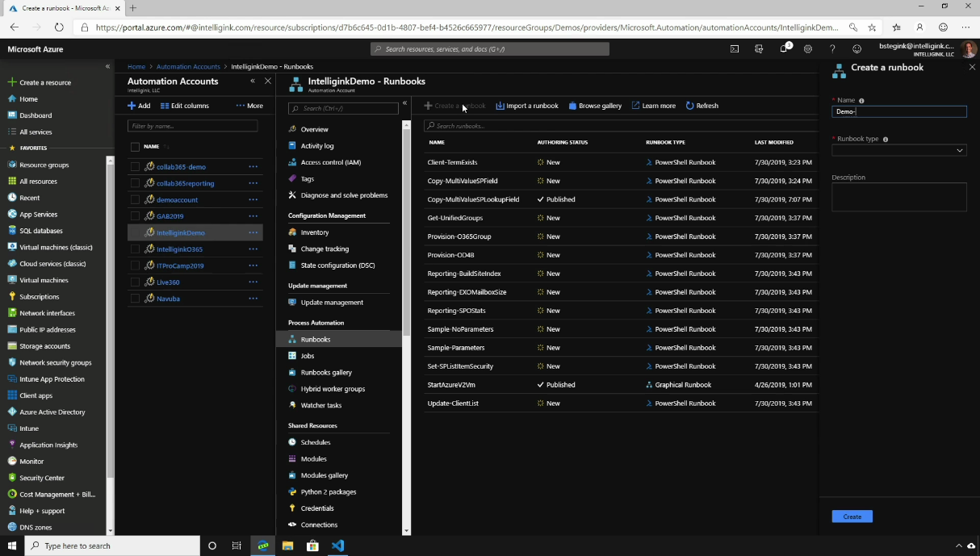Open Dashboard from the sidebar
Viewport: 980px width, 556px height.
point(36,115)
